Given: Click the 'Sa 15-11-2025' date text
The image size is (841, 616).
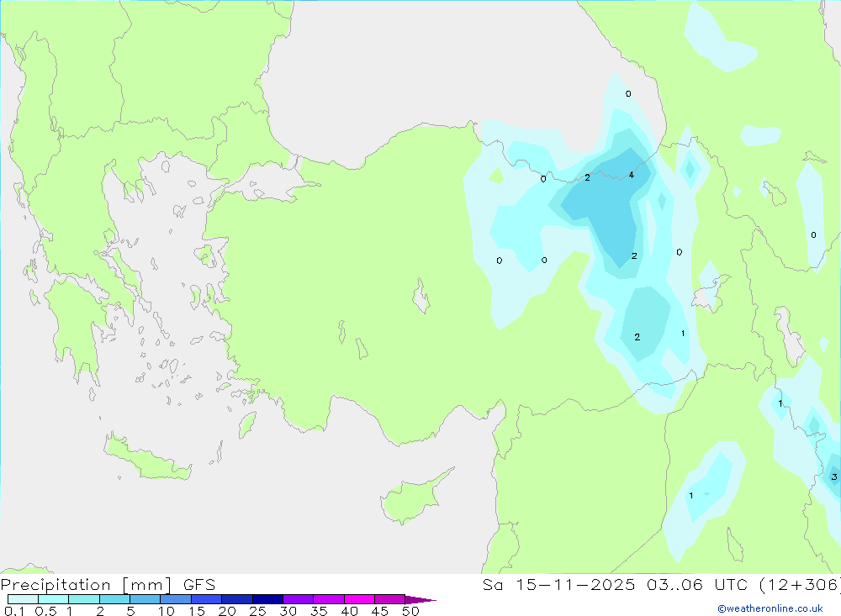Looking at the screenshot, I should [x=559, y=585].
